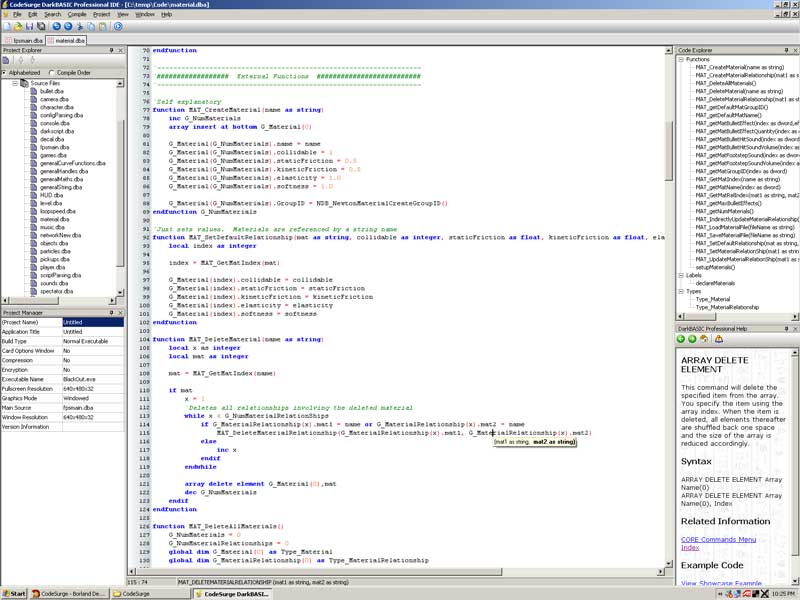Open the Project menu
This screenshot has height=600, width=800.
[102, 14]
